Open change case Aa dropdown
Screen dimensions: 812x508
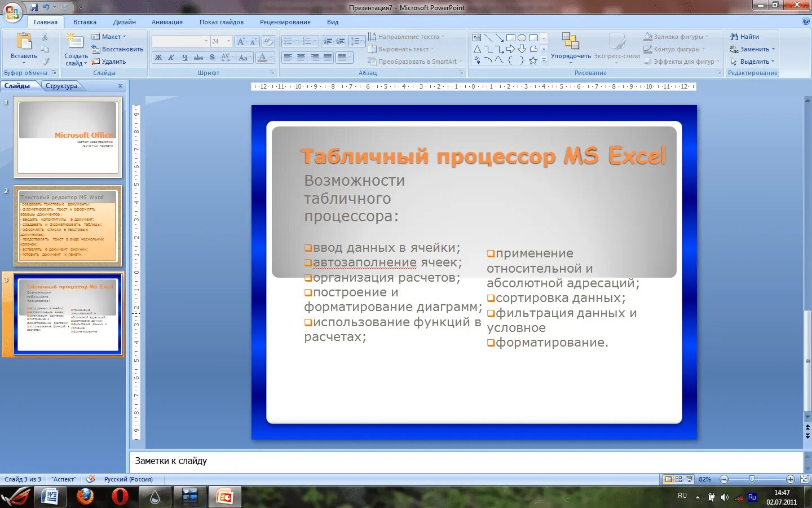pos(244,58)
